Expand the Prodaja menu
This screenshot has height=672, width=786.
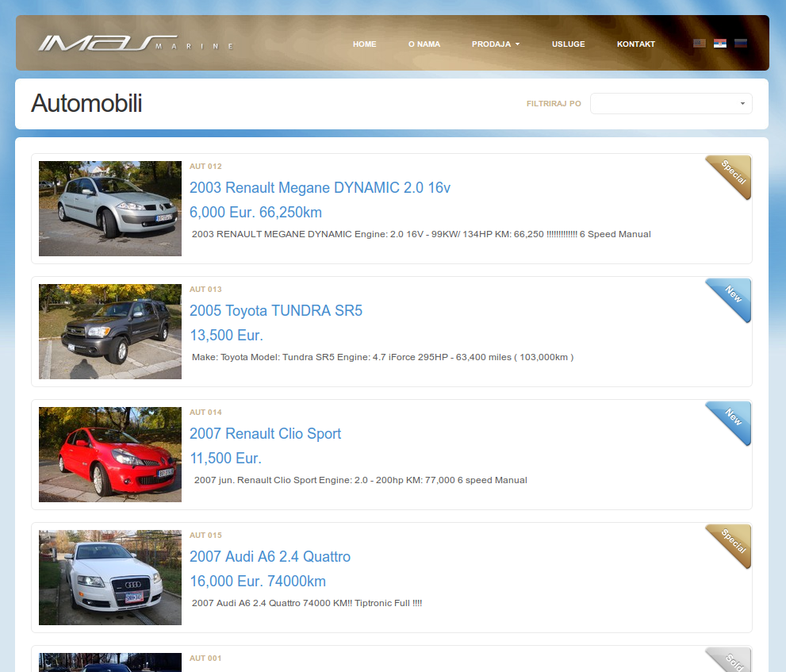pyautogui.click(x=495, y=44)
